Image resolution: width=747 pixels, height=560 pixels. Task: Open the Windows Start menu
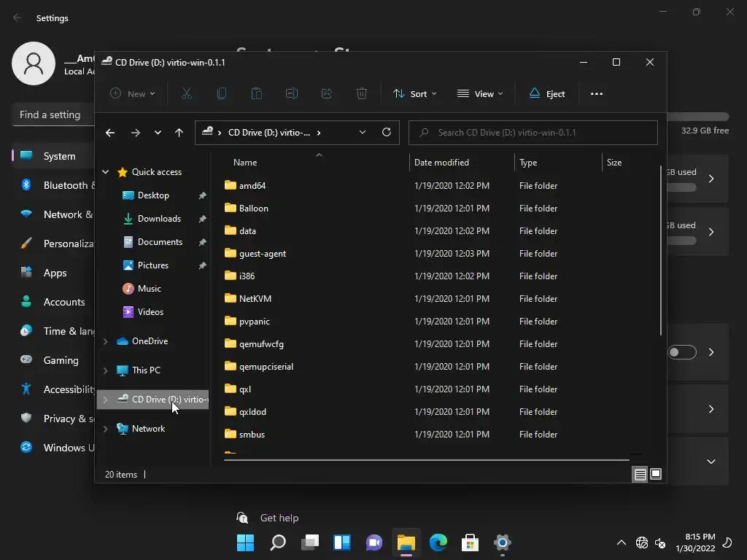point(245,542)
